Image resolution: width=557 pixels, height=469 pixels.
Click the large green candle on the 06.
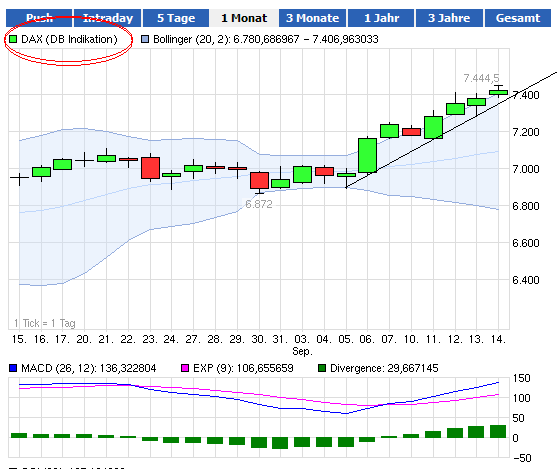(368, 155)
